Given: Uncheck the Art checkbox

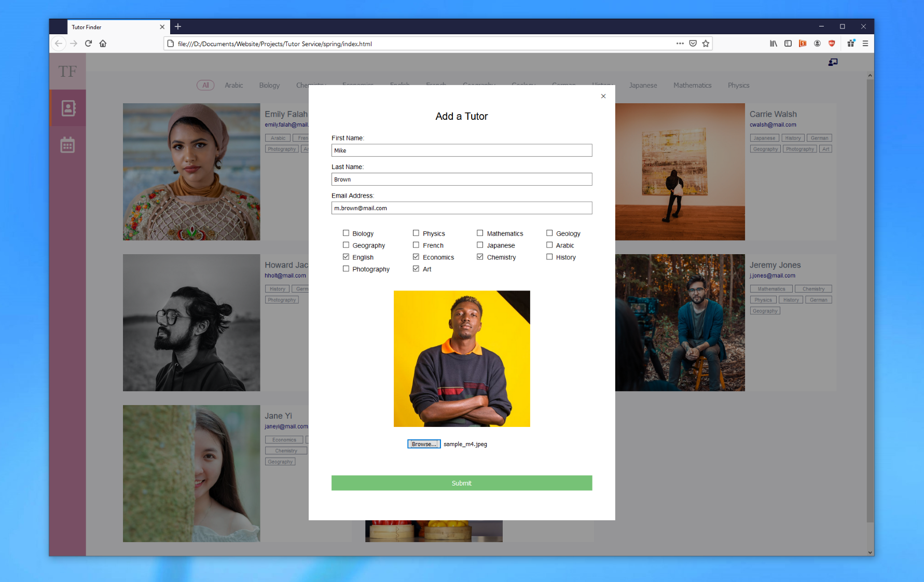Looking at the screenshot, I should tap(416, 269).
